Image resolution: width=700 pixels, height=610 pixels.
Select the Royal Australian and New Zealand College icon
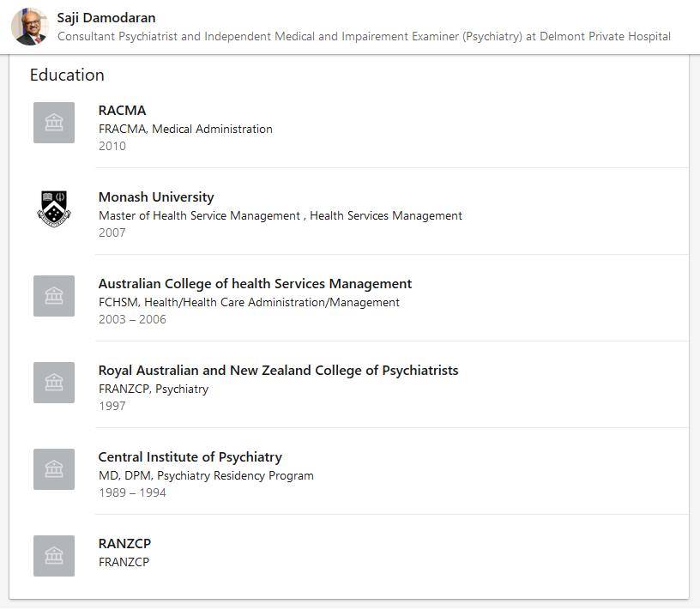pyautogui.click(x=54, y=383)
